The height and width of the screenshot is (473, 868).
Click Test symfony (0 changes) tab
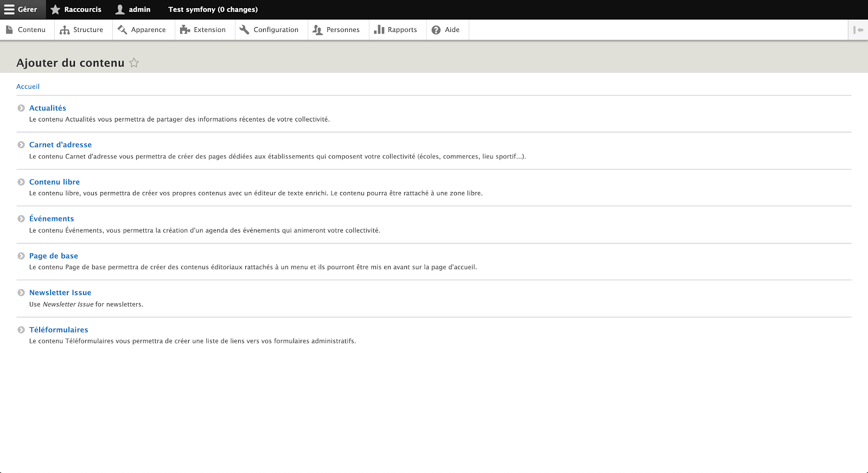(x=213, y=10)
